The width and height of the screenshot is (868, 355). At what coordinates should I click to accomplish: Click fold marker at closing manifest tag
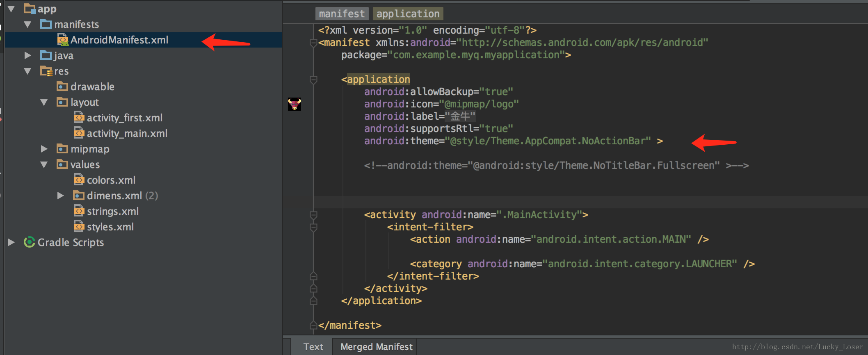313,325
